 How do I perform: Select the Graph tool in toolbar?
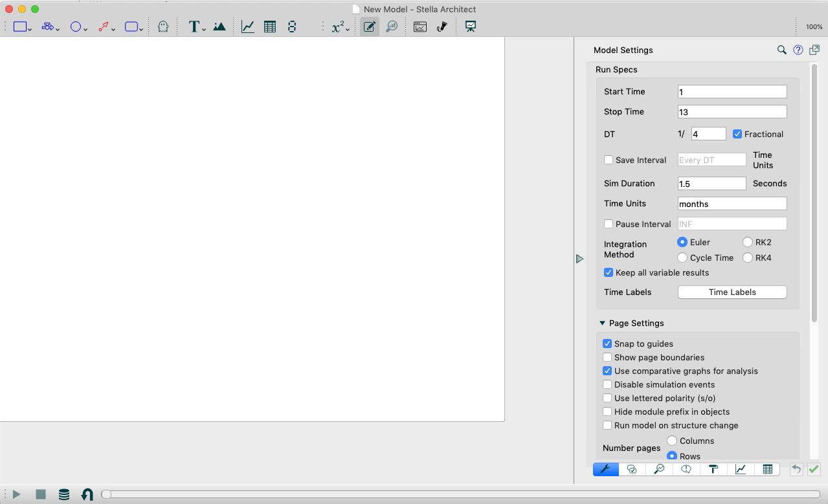(247, 27)
